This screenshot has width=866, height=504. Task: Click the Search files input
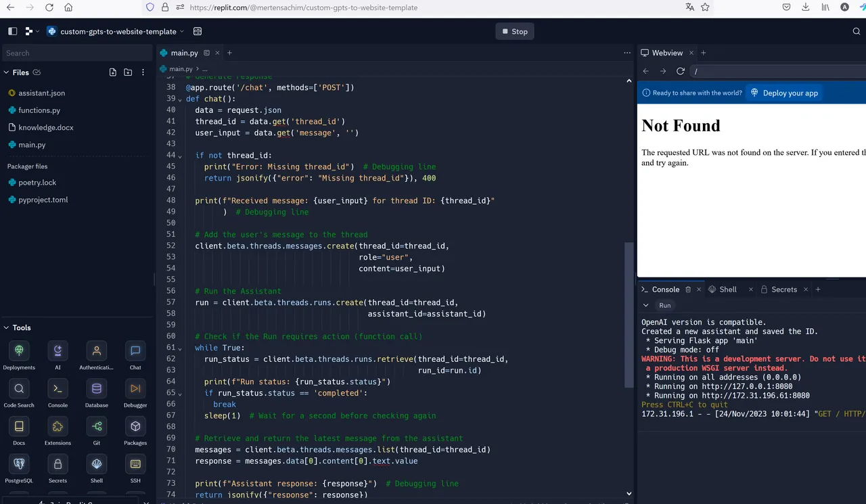click(76, 53)
